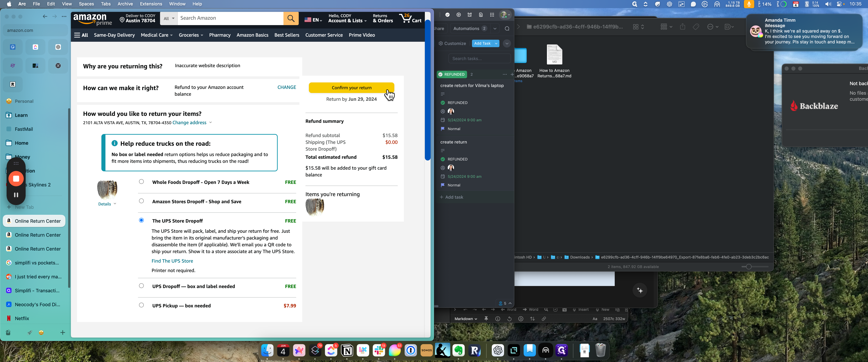This screenshot has width=868, height=362.
Task: Select Amazon Stores Dropoff radio button
Action: (x=142, y=201)
